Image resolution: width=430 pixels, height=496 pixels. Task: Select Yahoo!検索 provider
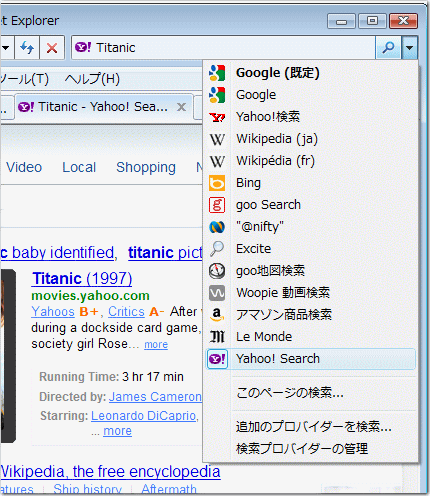[311, 117]
